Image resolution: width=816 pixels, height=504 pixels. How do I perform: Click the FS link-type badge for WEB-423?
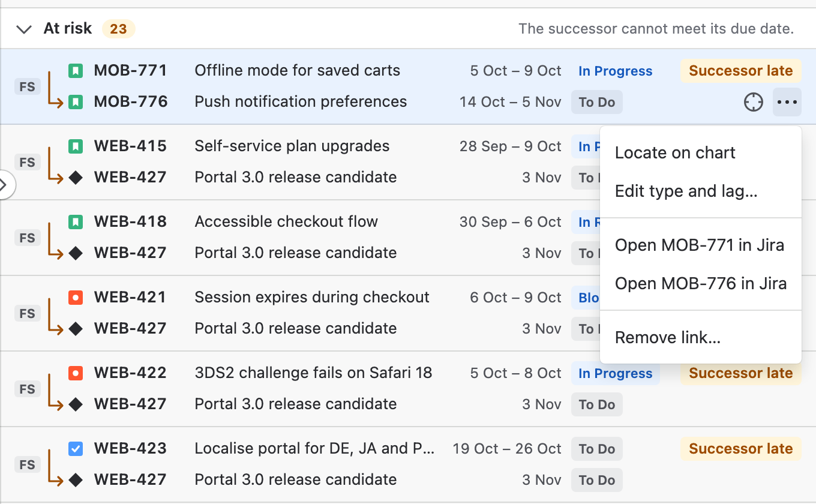tap(28, 464)
